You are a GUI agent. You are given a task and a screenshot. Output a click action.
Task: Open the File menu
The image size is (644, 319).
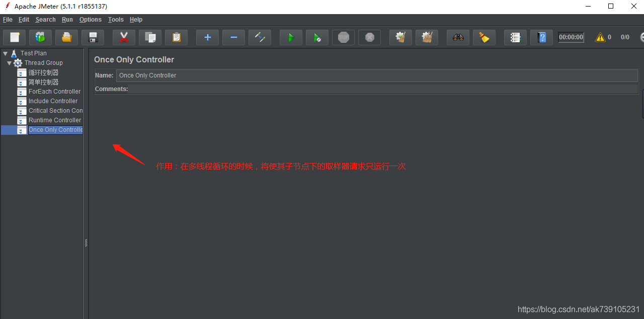pyautogui.click(x=8, y=20)
